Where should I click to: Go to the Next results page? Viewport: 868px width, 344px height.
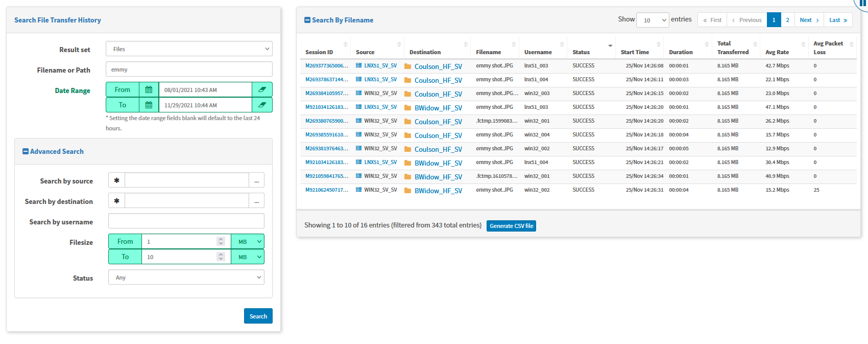pos(809,20)
